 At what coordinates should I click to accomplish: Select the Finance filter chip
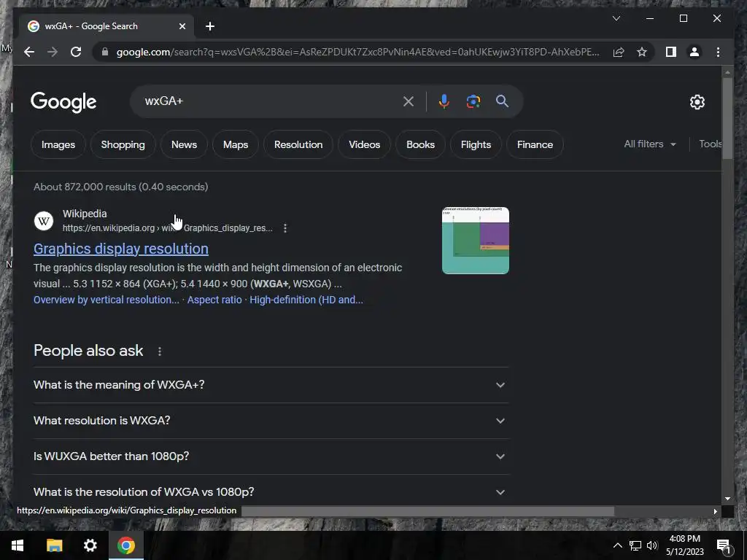pos(535,144)
